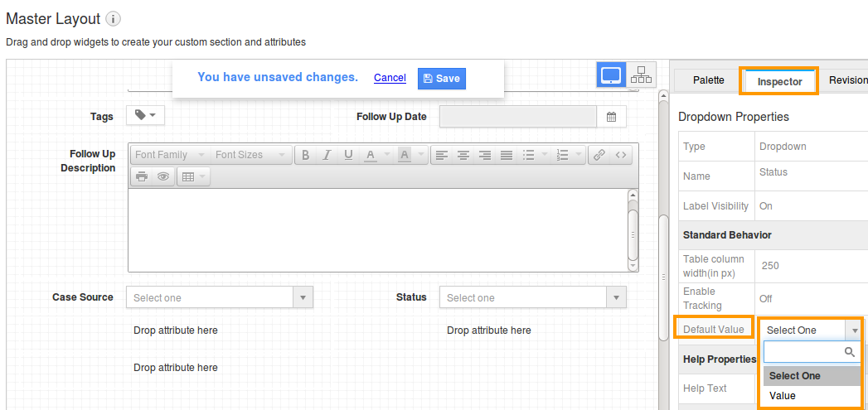Open source code view icon

620,155
